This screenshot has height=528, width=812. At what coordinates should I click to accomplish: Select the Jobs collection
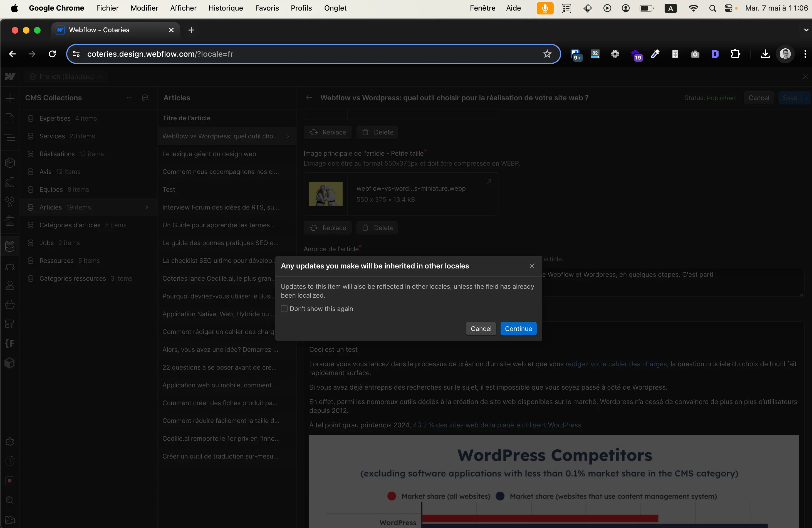pos(88,243)
